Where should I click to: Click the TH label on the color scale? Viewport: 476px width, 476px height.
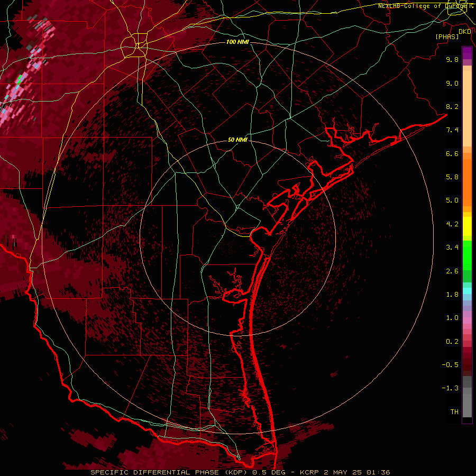[454, 412]
